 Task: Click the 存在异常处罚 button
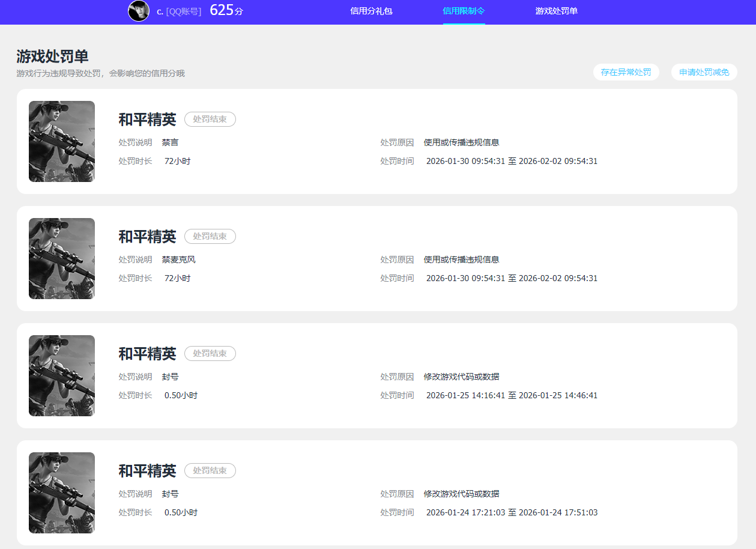tap(626, 72)
